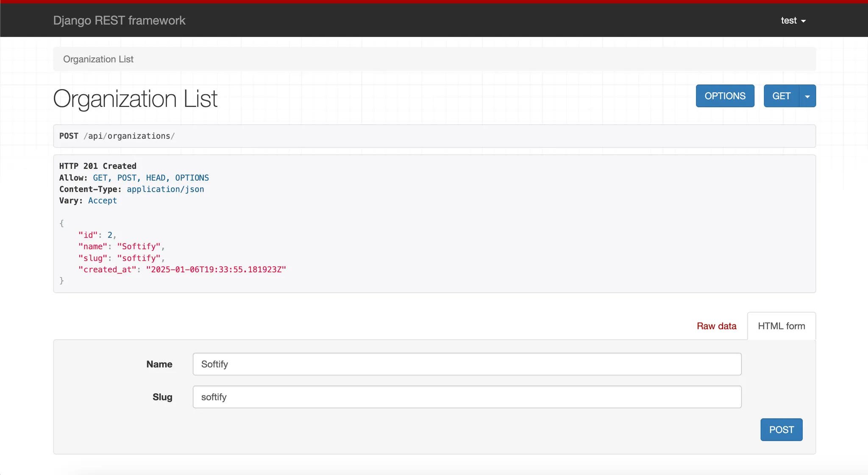The height and width of the screenshot is (475, 868).
Task: Expand the GET button format dropdown arrow
Action: [x=807, y=96]
